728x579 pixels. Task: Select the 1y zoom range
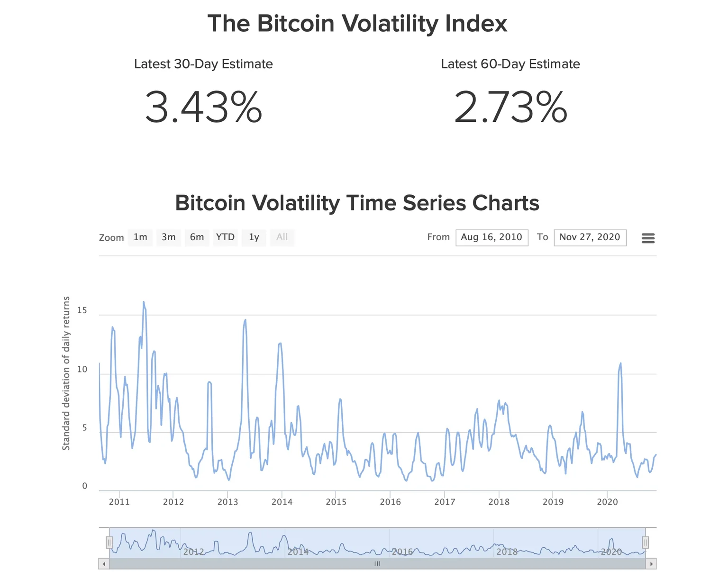click(254, 237)
